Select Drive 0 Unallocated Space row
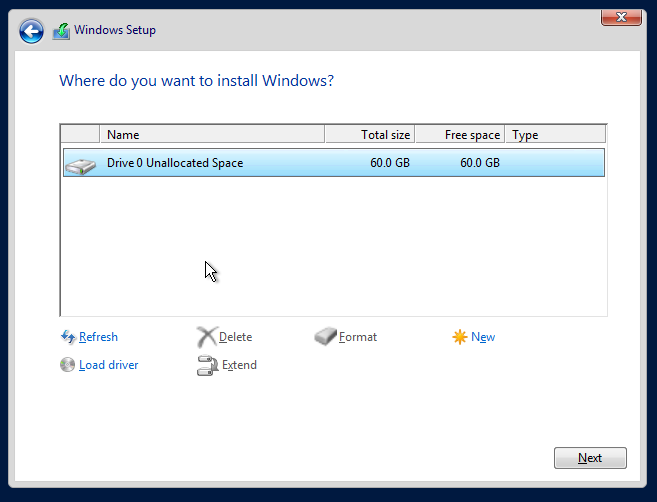The image size is (657, 502). click(334, 163)
